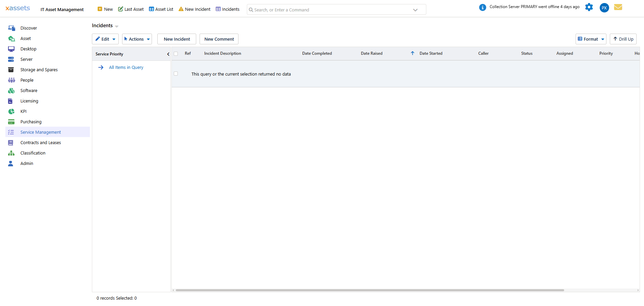Click the blue info icon near Collection Server message
This screenshot has width=644, height=306.
tap(482, 7)
